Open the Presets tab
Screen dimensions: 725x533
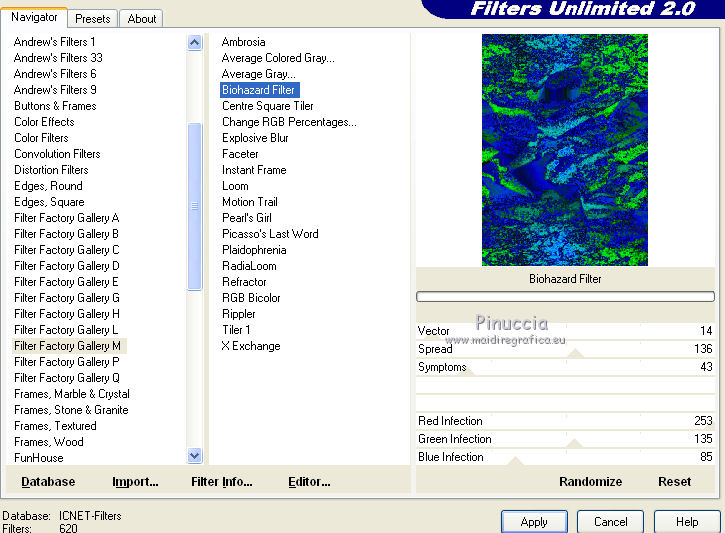(92, 19)
